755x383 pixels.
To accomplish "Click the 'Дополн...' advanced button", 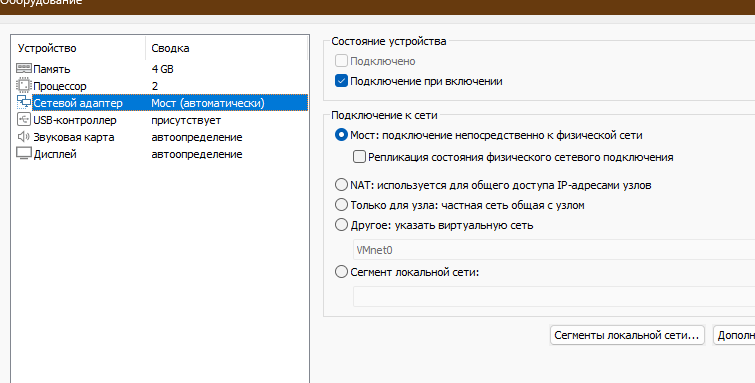I will [735, 335].
